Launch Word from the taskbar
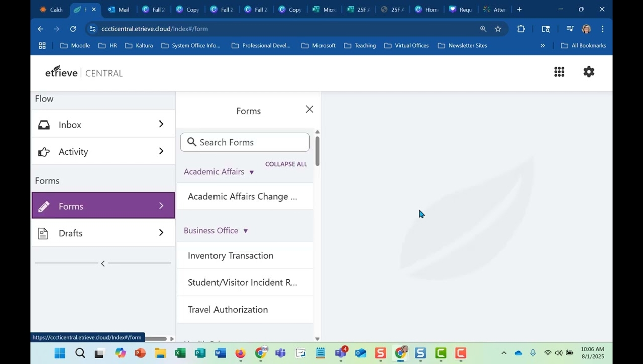The width and height of the screenshot is (643, 364). (x=220, y=353)
